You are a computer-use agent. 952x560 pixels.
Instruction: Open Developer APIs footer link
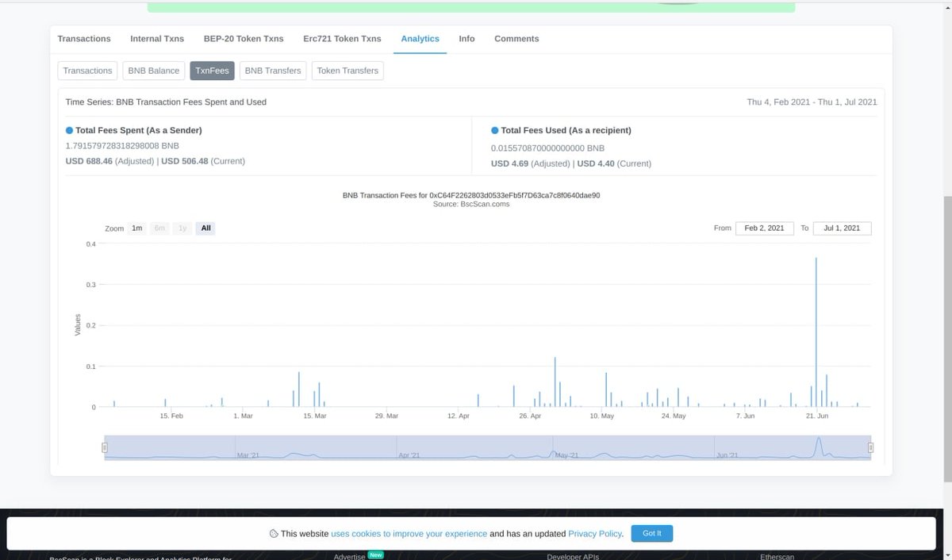pos(573,557)
